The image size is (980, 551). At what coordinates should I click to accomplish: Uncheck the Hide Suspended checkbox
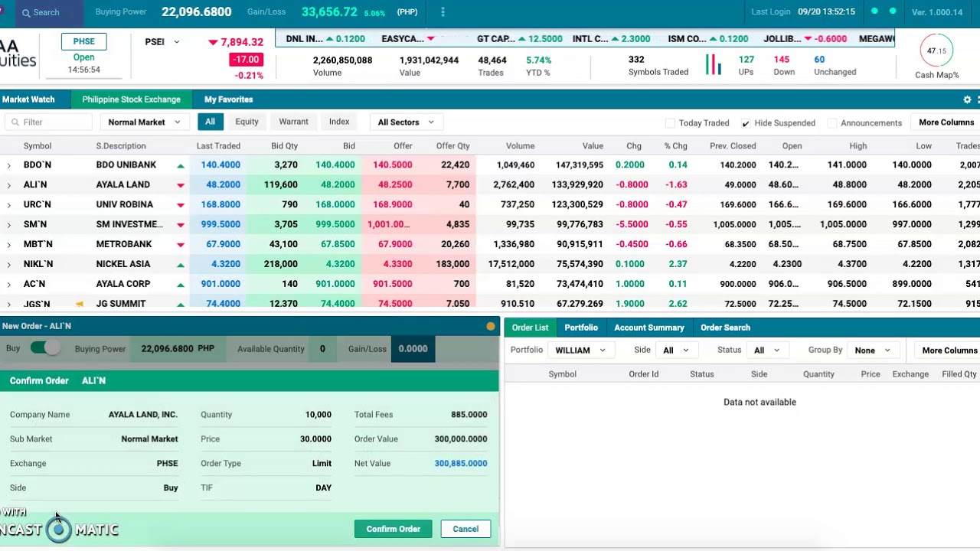point(745,123)
